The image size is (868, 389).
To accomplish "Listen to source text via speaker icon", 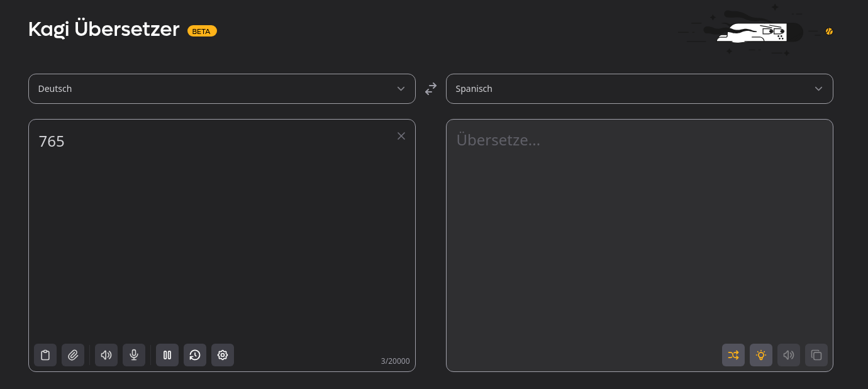I will coord(106,355).
